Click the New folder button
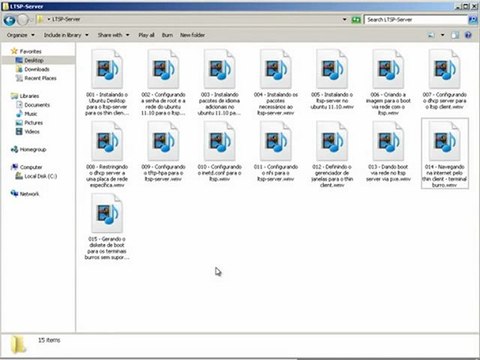Image resolution: width=480 pixels, height=360 pixels. click(192, 35)
